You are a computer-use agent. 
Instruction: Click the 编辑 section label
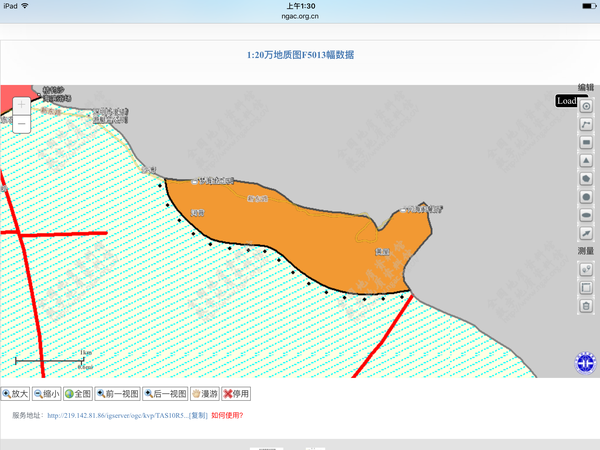[585, 88]
